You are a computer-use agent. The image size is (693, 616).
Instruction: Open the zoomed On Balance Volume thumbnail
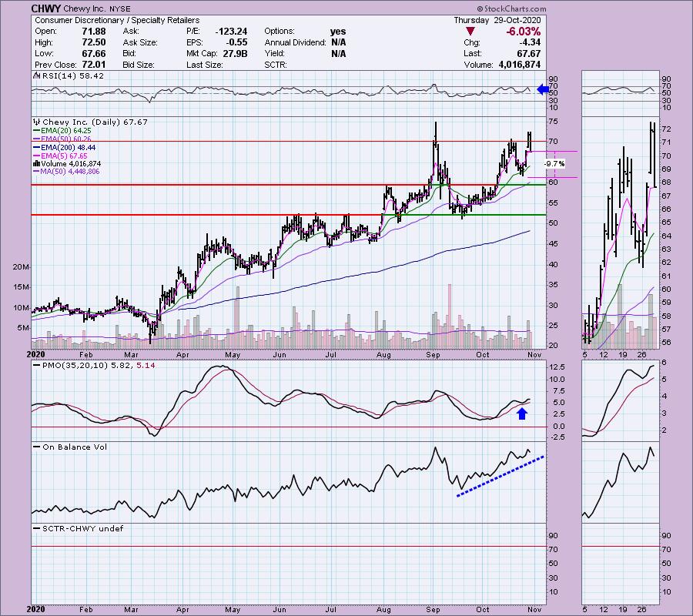tap(621, 482)
